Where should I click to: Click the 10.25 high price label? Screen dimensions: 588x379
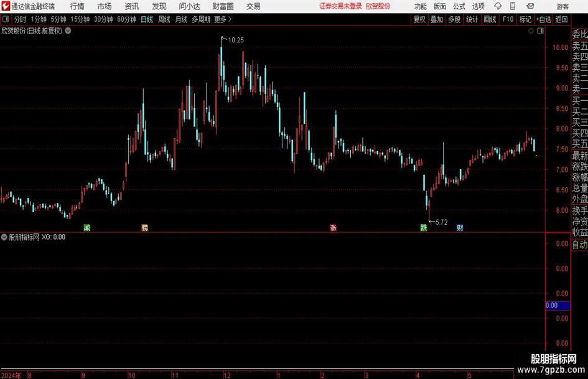235,40
